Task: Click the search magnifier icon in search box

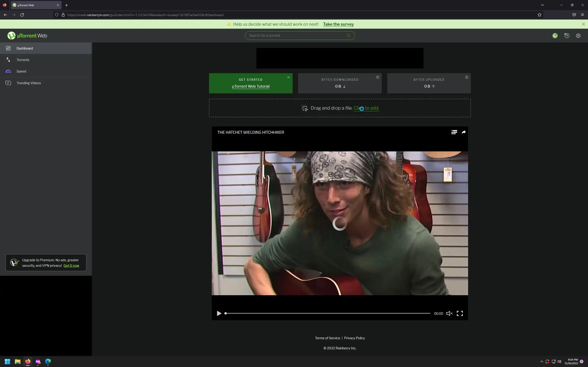Action: click(x=348, y=35)
